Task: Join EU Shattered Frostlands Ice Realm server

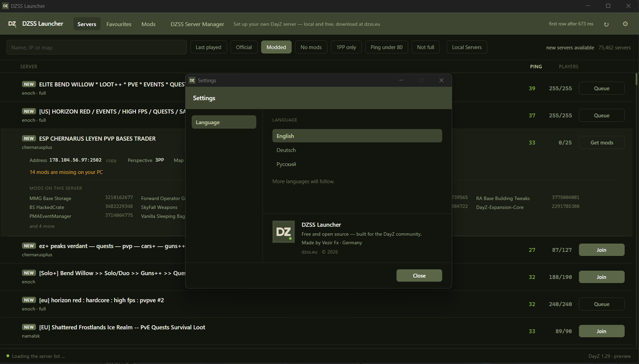Action: 602,331
